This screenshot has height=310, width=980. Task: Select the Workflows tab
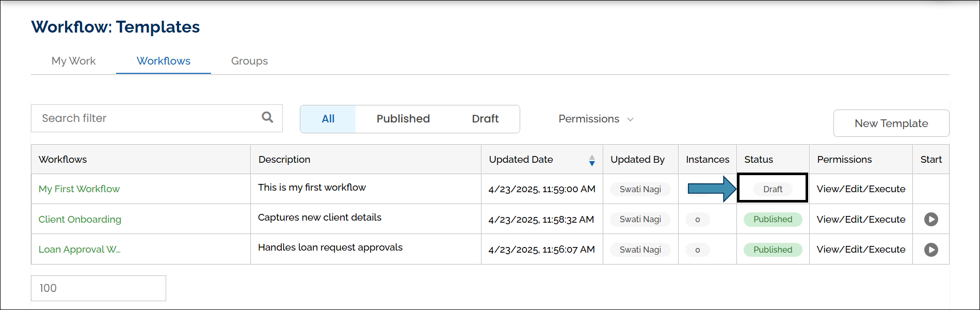pyautogui.click(x=164, y=61)
